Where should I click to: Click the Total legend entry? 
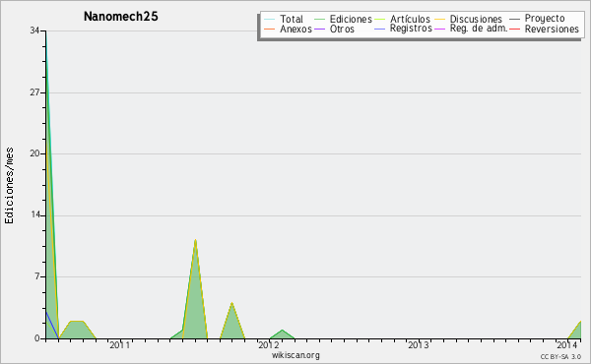point(292,19)
